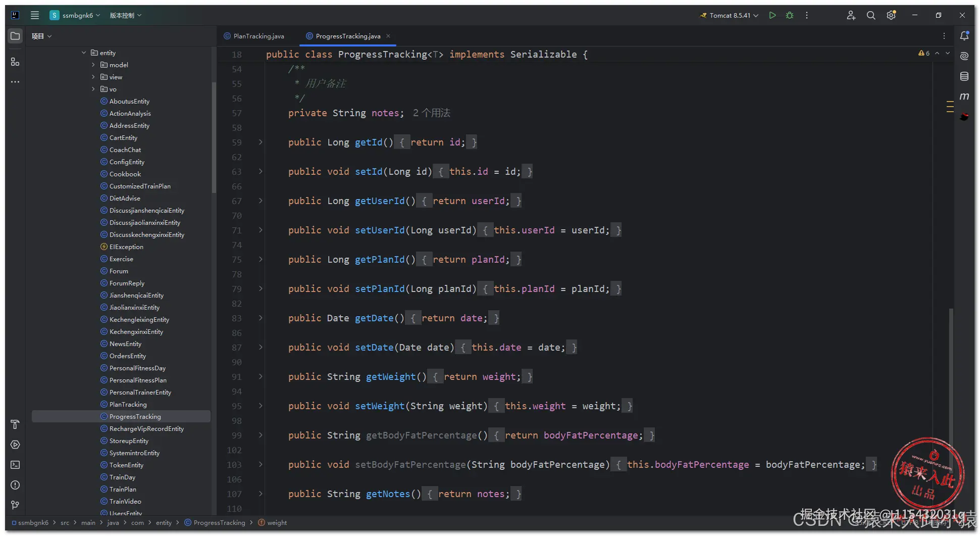Jump to previous highlighted problem
The image size is (980, 536).
click(937, 53)
